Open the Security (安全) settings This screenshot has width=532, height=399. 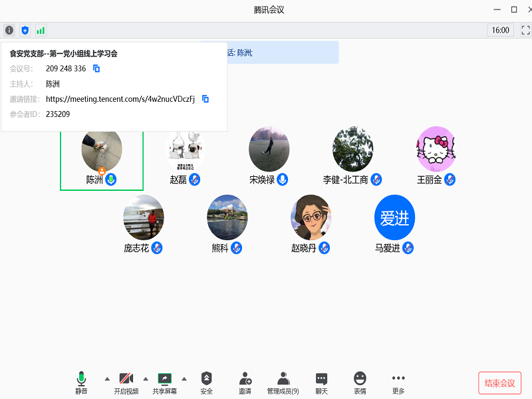coord(206,382)
